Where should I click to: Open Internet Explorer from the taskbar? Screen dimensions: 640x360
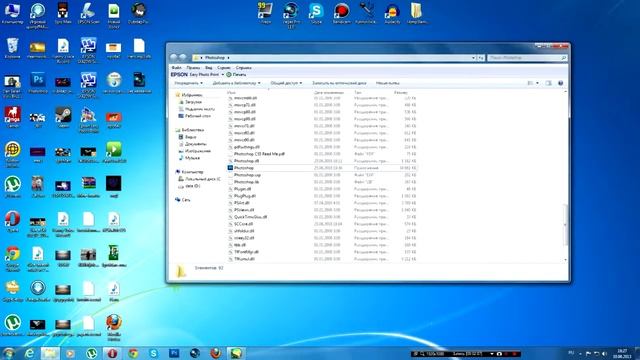point(29,353)
